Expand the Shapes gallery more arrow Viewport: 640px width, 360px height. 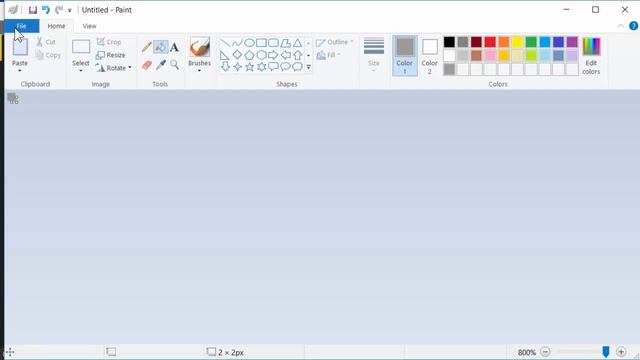(x=309, y=67)
